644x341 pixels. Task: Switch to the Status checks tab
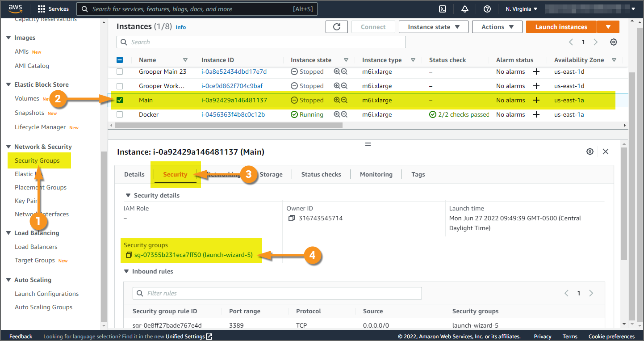(321, 174)
